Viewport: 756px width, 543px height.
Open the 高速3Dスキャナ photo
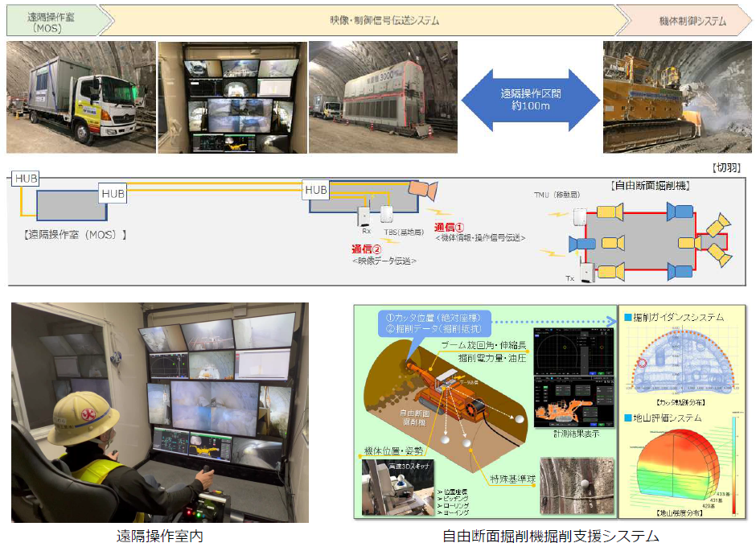click(x=398, y=486)
